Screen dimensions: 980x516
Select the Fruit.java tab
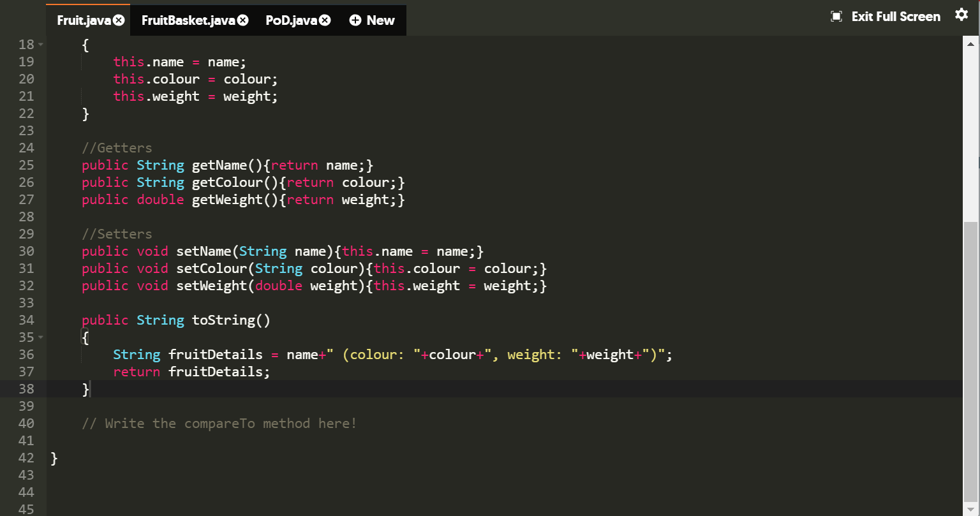coord(84,20)
